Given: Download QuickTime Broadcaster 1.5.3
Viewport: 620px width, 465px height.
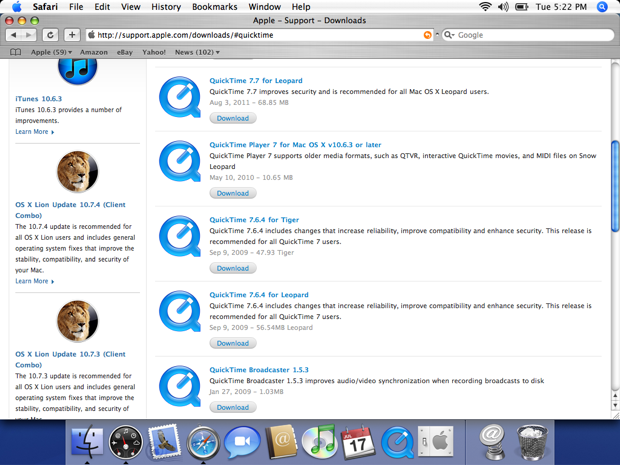Looking at the screenshot, I should coord(233,408).
